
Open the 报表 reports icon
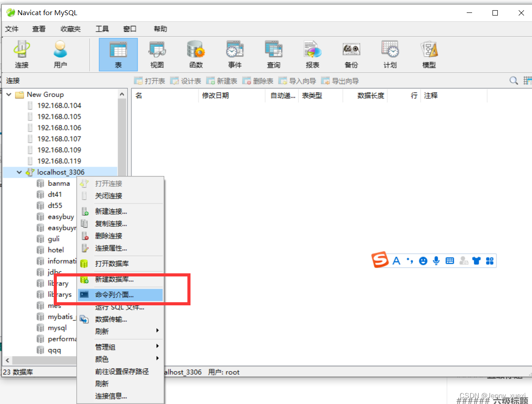click(x=313, y=54)
